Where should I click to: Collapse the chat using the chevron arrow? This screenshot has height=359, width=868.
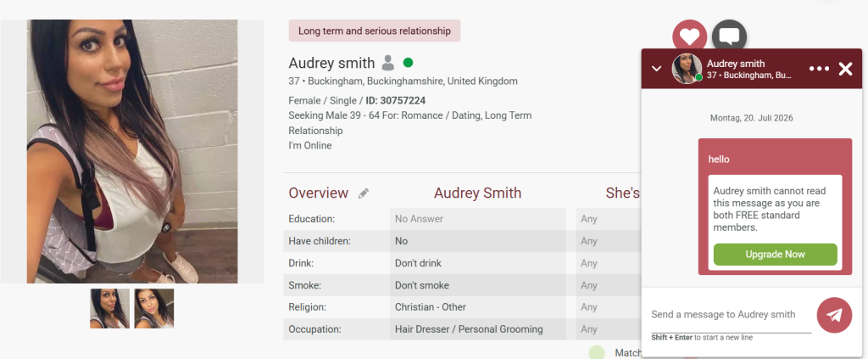(657, 69)
